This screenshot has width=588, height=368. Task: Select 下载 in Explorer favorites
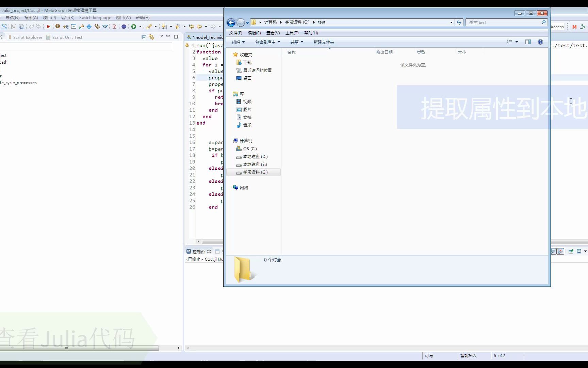[244, 62]
